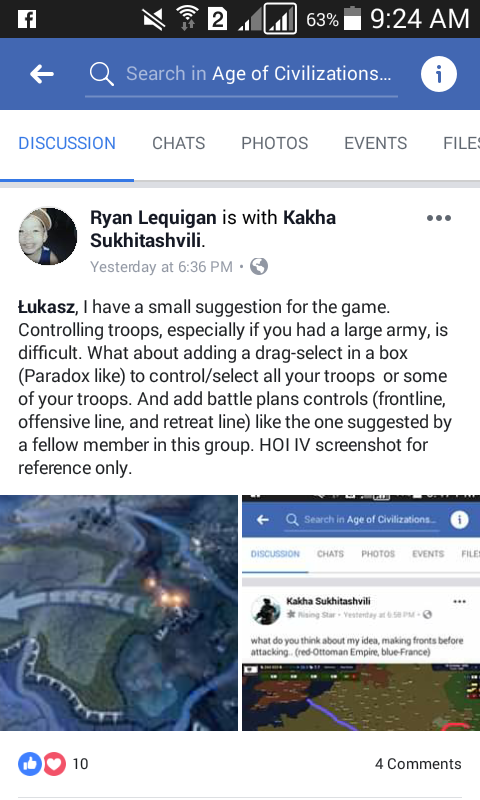480x800 pixels.
Task: Tap the back arrow in header
Action: tap(42, 74)
